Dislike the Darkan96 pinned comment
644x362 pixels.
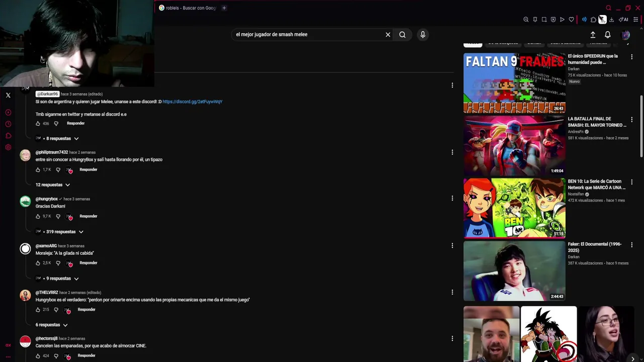coord(56,124)
